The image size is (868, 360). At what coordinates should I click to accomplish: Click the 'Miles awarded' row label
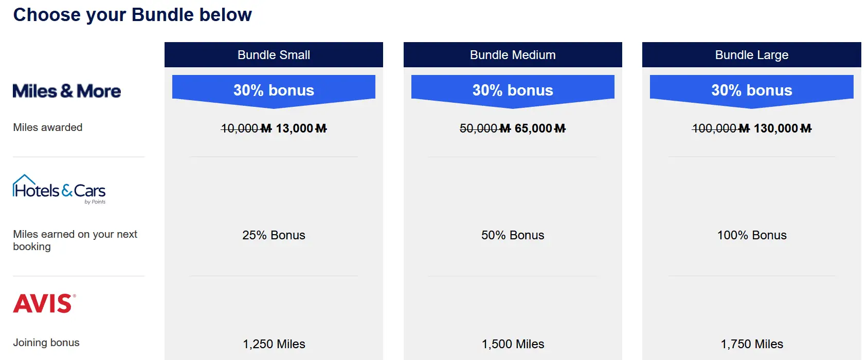coord(48,127)
